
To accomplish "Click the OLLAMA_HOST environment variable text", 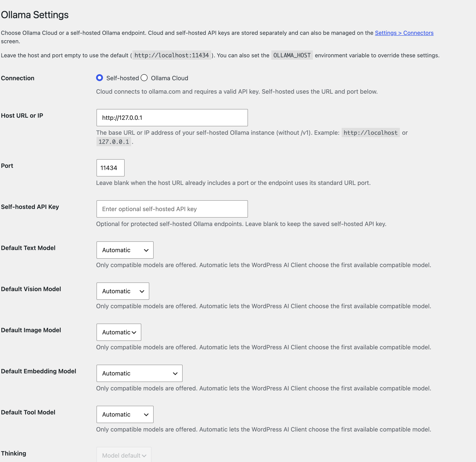I will tap(292, 55).
